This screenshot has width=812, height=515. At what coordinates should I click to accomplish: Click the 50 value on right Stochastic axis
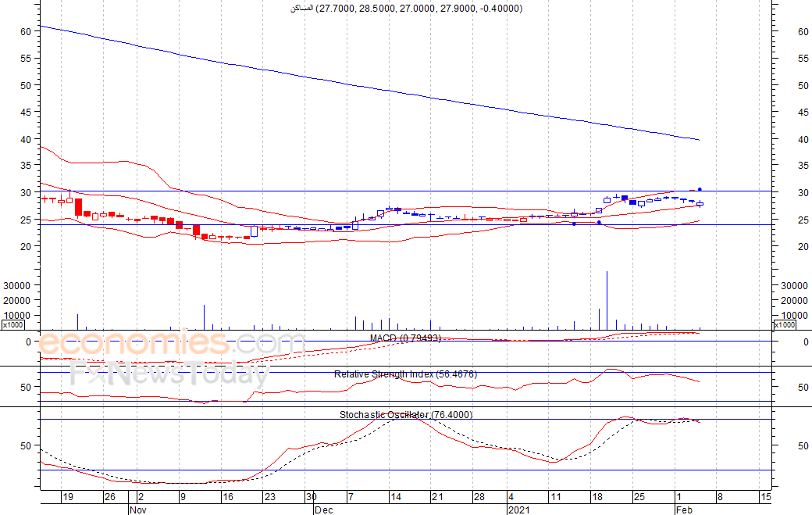pyautogui.click(x=803, y=445)
